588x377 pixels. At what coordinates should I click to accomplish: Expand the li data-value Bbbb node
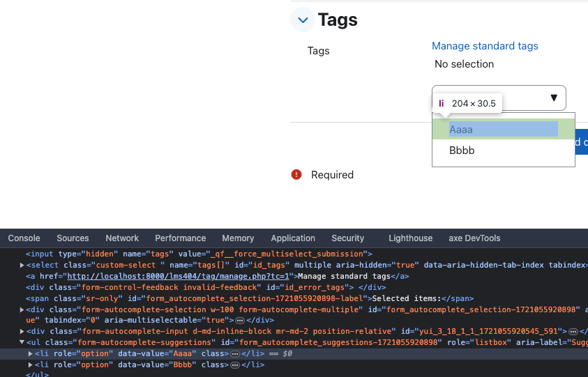[x=31, y=364]
